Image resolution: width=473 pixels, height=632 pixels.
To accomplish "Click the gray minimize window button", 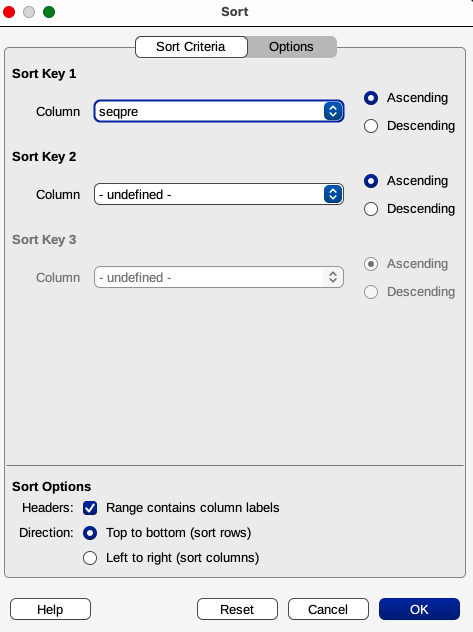I will point(29,12).
